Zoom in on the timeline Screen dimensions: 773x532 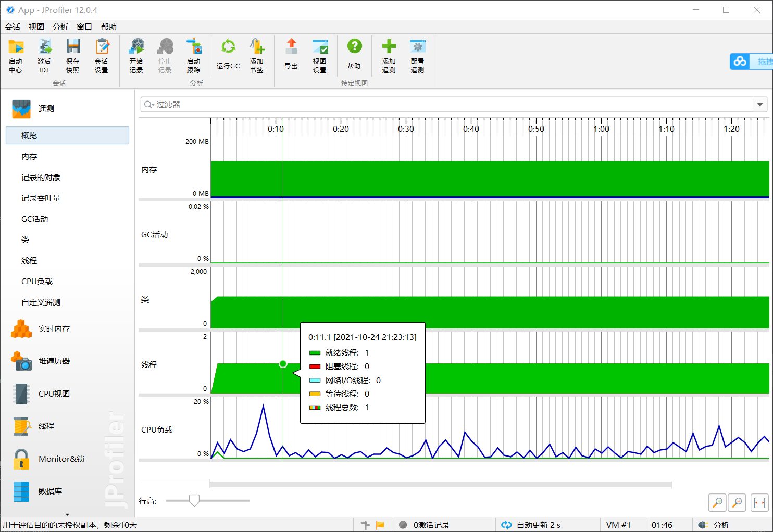pyautogui.click(x=718, y=502)
